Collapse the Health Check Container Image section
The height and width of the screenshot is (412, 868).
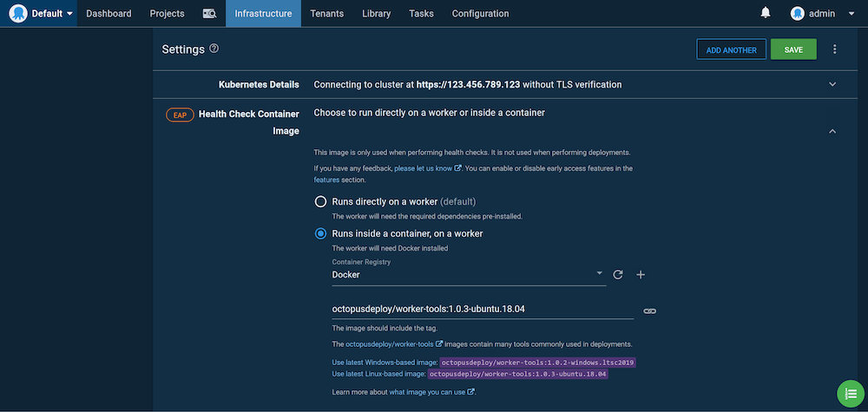coord(832,131)
